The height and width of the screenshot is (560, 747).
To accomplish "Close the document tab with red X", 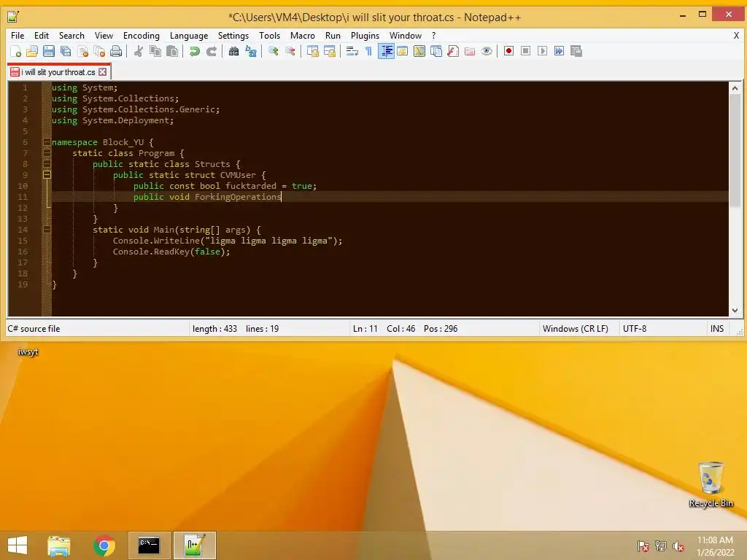I will pos(102,72).
